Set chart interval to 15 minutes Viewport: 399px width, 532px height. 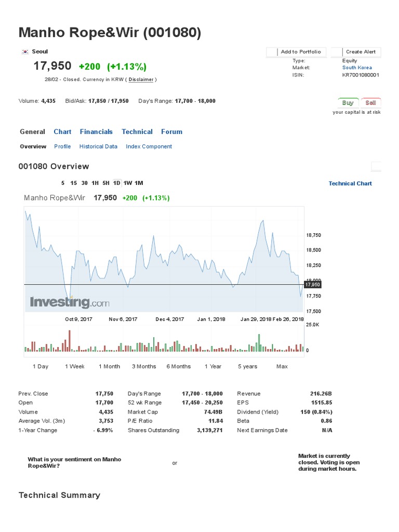pyautogui.click(x=74, y=183)
